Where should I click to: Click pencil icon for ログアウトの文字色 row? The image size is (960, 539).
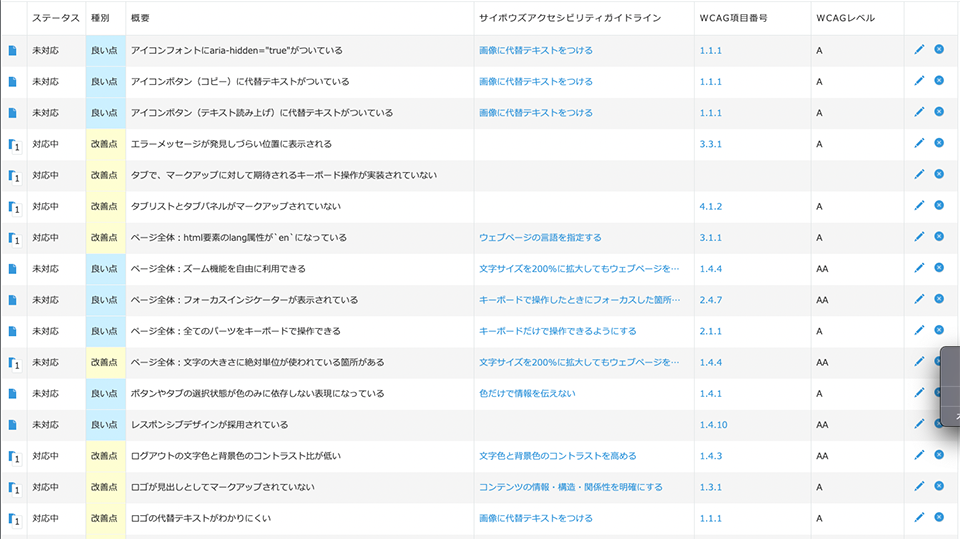point(919,455)
